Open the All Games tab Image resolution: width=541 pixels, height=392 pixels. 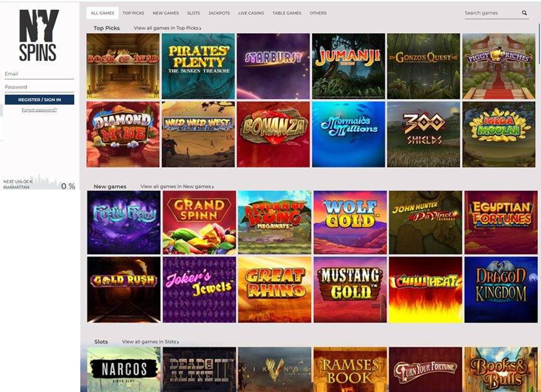tap(102, 13)
